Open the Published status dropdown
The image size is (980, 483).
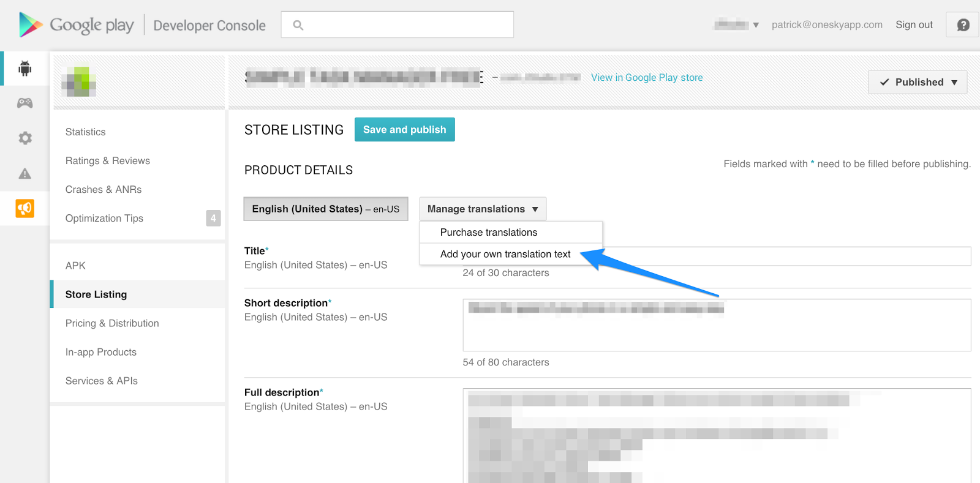[918, 82]
